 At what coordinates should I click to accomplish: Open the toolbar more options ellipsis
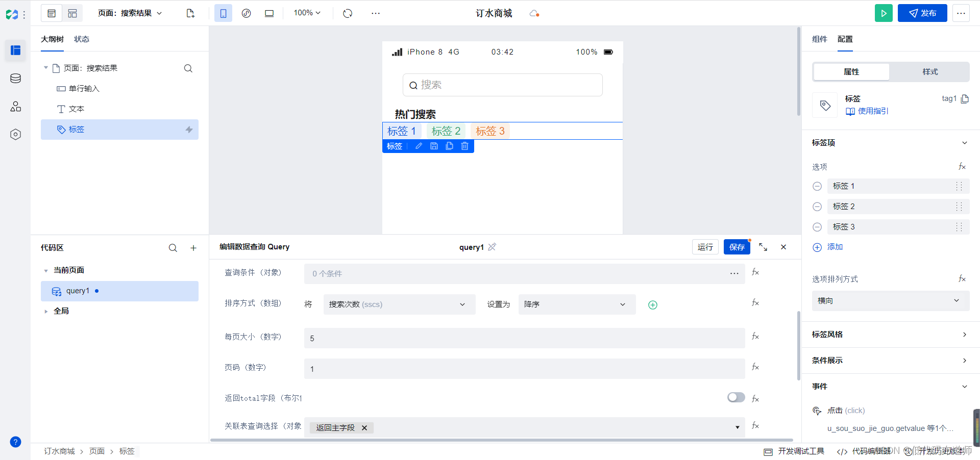tap(376, 13)
